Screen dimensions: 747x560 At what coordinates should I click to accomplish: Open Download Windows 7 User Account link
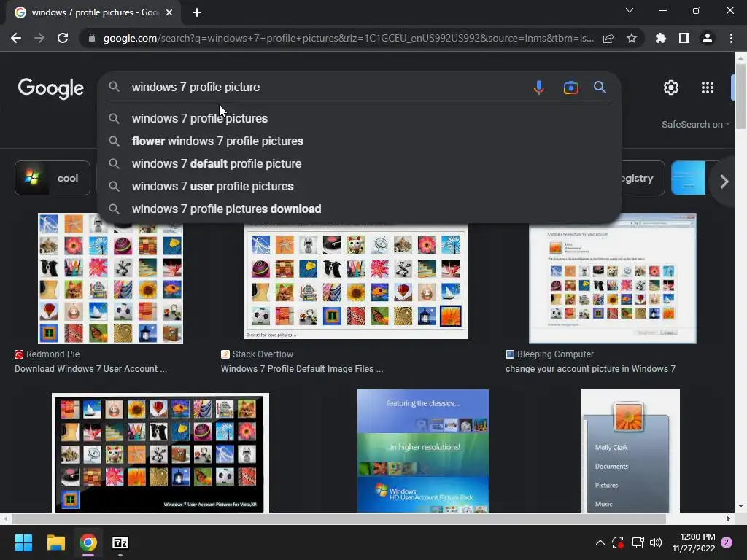[x=90, y=368]
